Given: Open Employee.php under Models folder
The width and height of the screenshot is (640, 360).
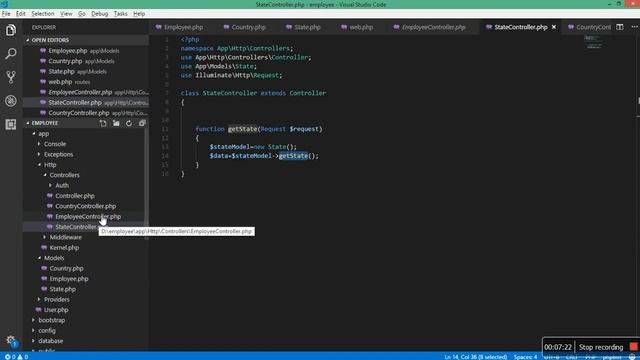Looking at the screenshot, I should (x=69, y=279).
